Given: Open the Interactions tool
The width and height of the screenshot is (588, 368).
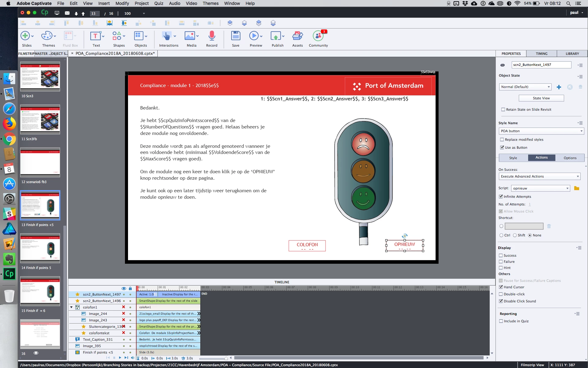Looking at the screenshot, I should [x=167, y=36].
